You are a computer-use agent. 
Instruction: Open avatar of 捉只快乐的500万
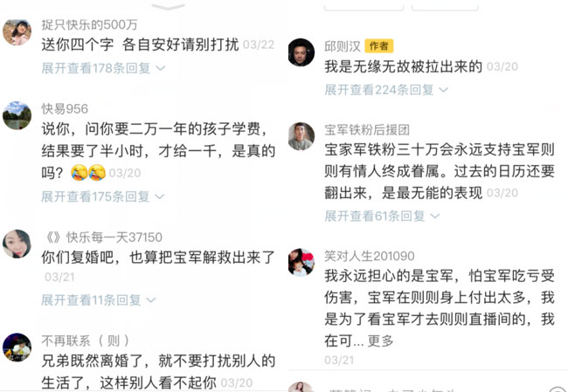point(17,32)
